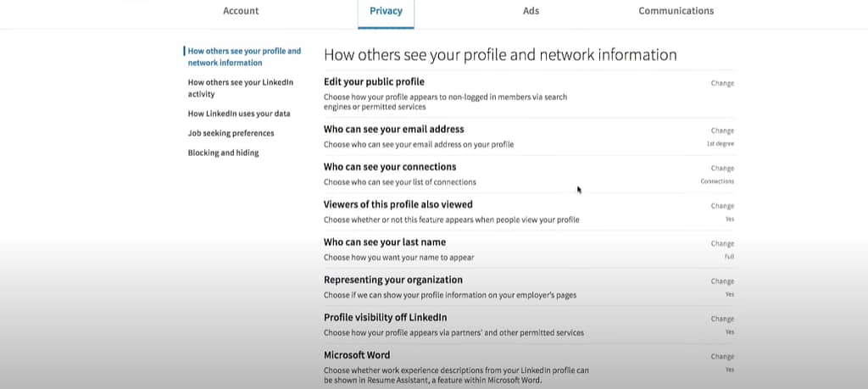Click the Privacy tab
Viewport: 868px width, 389px height.
[386, 11]
